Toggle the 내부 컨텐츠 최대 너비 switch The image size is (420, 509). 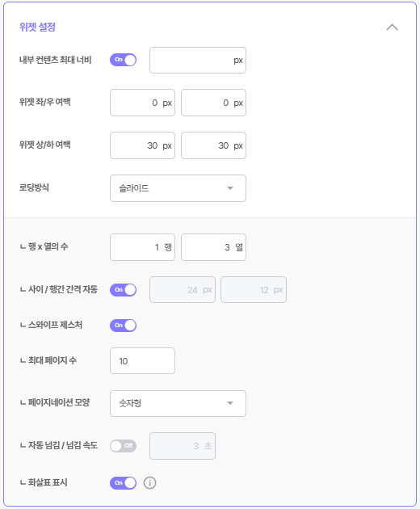point(123,60)
